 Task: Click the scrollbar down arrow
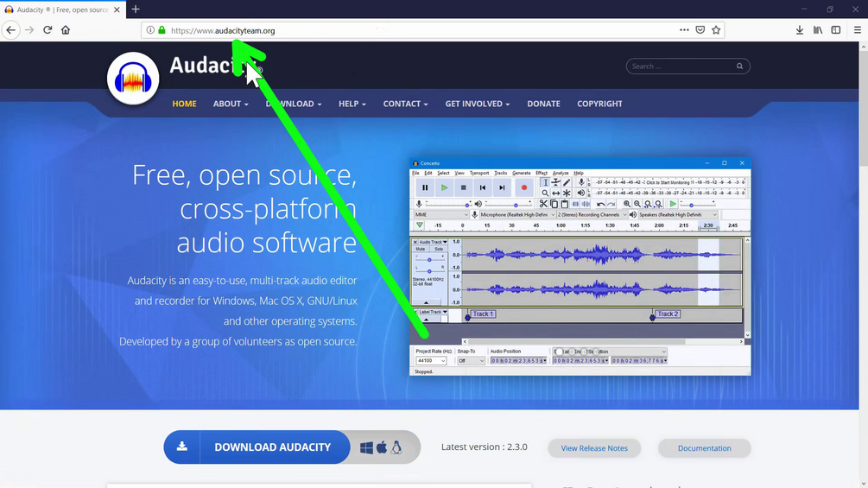pos(863,483)
